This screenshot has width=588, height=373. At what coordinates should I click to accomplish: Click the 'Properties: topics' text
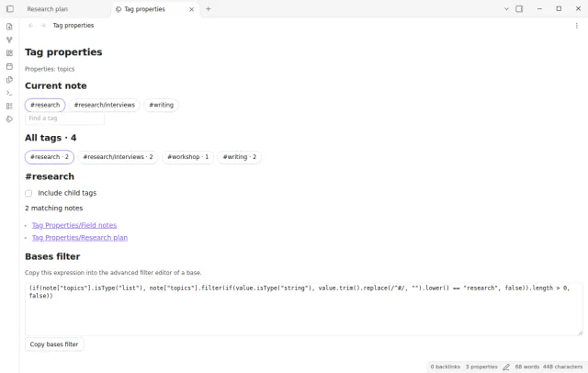pyautogui.click(x=50, y=69)
